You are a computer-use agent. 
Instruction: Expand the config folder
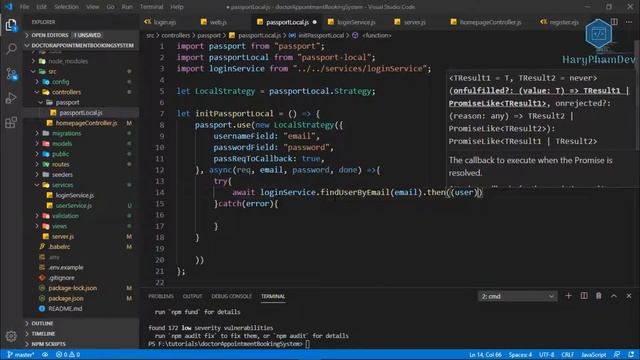60,82
